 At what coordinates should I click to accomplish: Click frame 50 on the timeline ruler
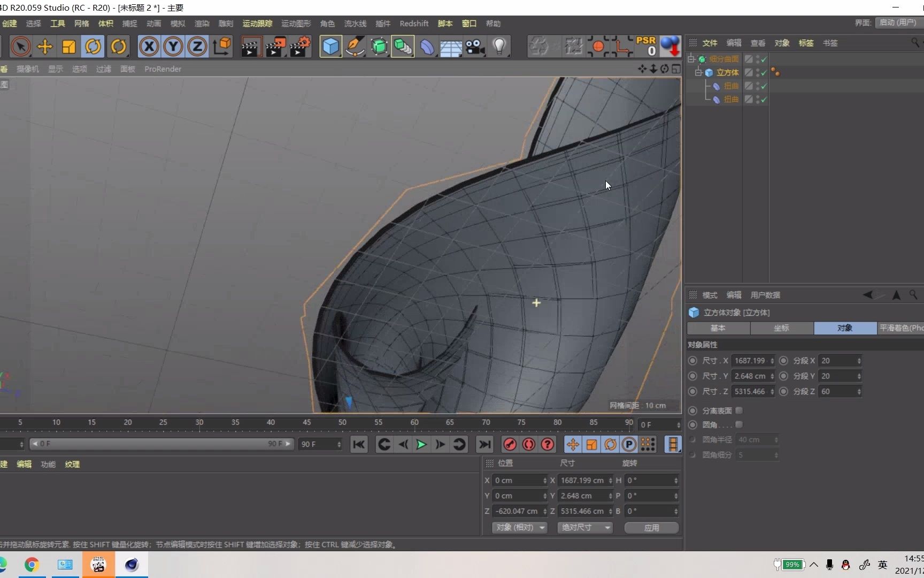(342, 423)
